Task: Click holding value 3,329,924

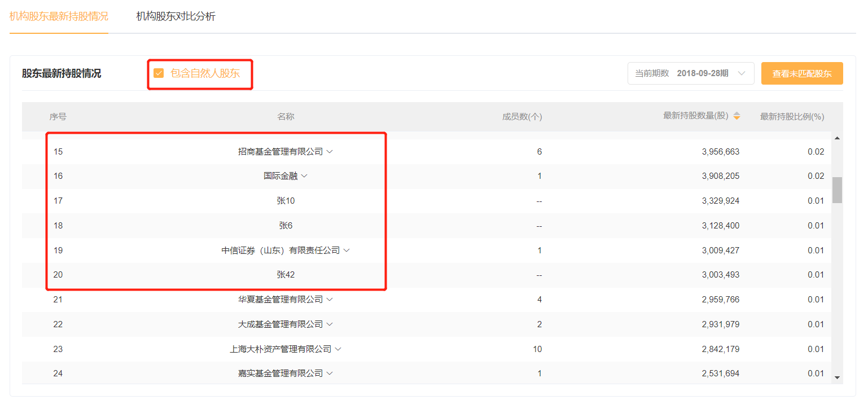Action: point(721,201)
